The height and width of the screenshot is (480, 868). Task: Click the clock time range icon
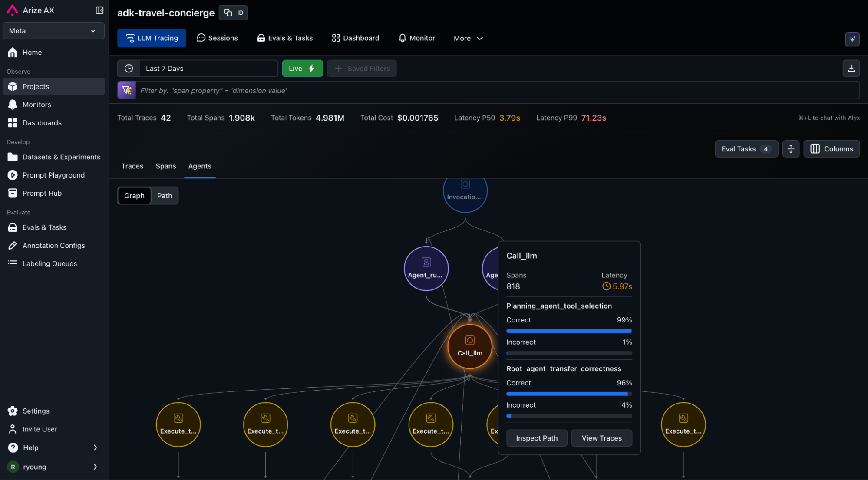click(129, 68)
